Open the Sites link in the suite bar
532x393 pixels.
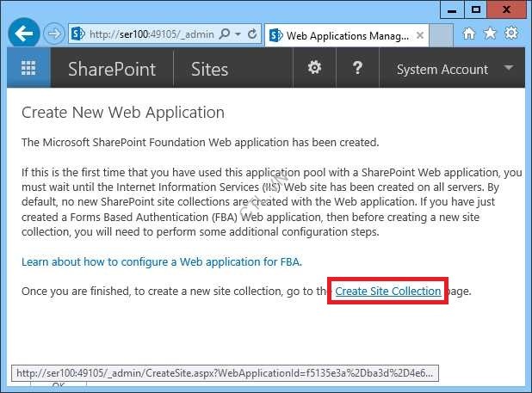[209, 70]
